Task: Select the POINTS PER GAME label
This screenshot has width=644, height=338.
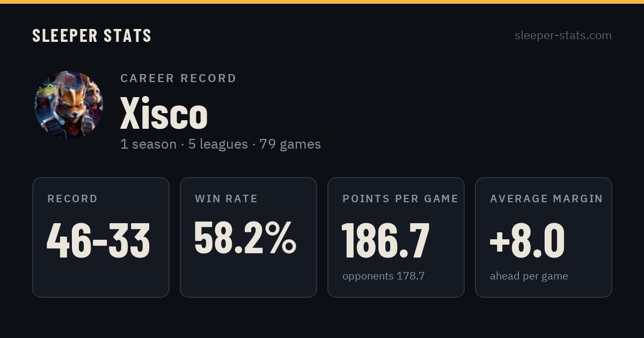Action: click(x=400, y=199)
